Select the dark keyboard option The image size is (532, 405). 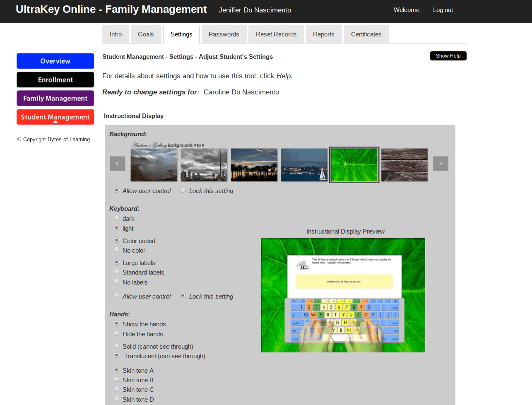pyautogui.click(x=117, y=218)
